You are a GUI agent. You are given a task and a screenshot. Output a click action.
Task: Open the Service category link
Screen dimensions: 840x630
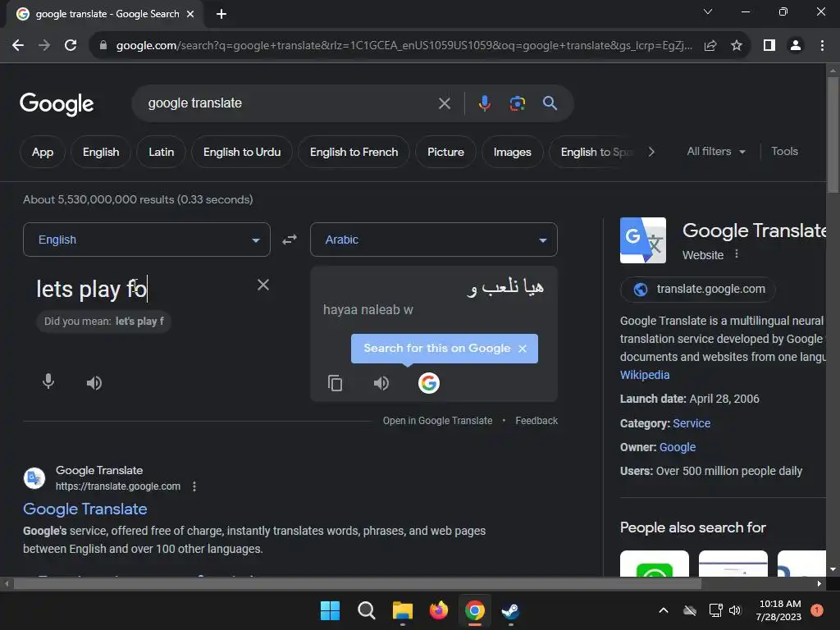(692, 423)
